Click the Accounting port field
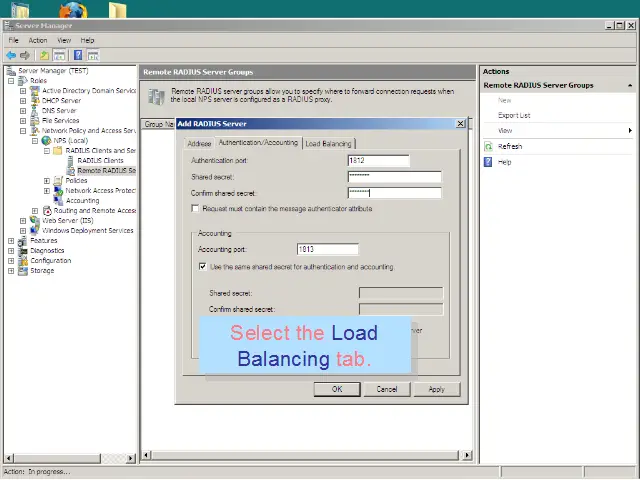 pos(328,249)
